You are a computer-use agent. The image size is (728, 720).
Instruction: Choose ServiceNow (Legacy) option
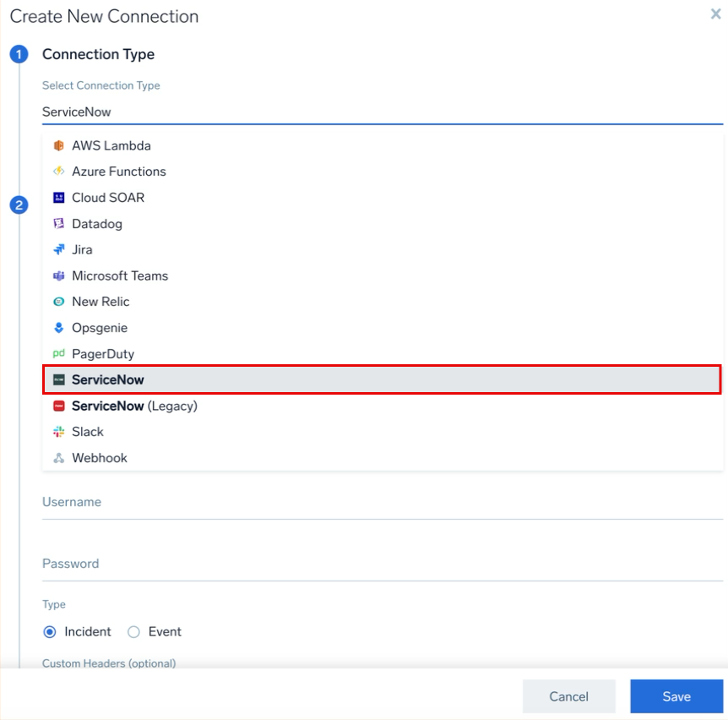tap(134, 406)
